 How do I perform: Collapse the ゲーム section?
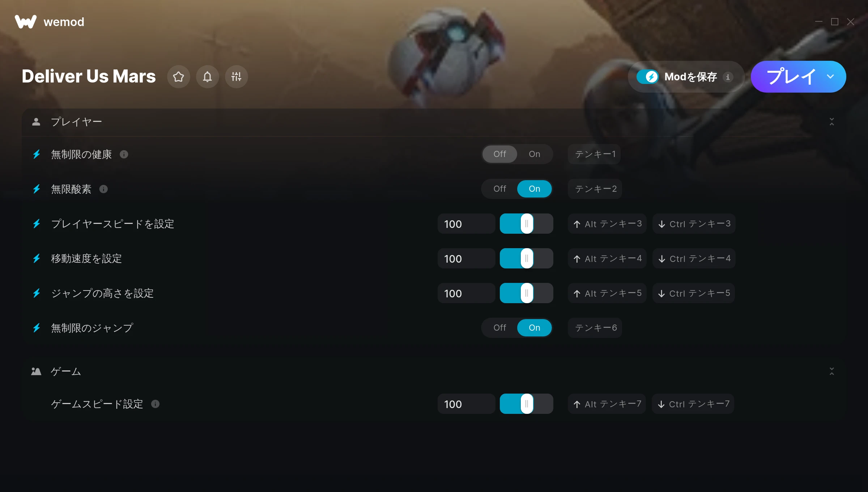click(x=831, y=372)
